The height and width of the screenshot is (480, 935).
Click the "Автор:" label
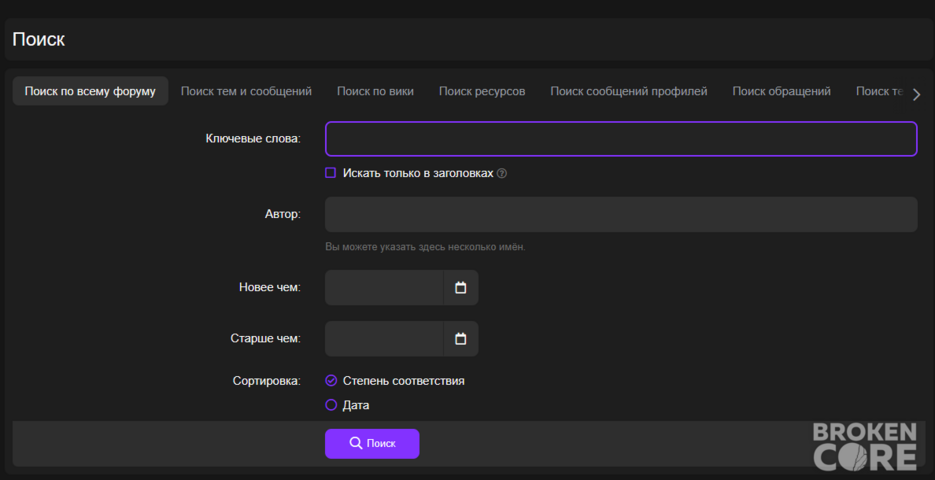coord(283,215)
